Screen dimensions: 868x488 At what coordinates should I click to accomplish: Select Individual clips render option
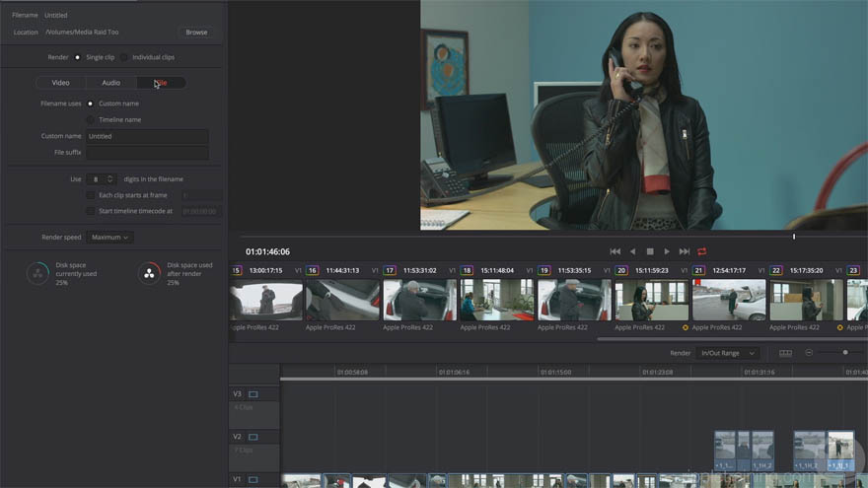click(x=124, y=57)
